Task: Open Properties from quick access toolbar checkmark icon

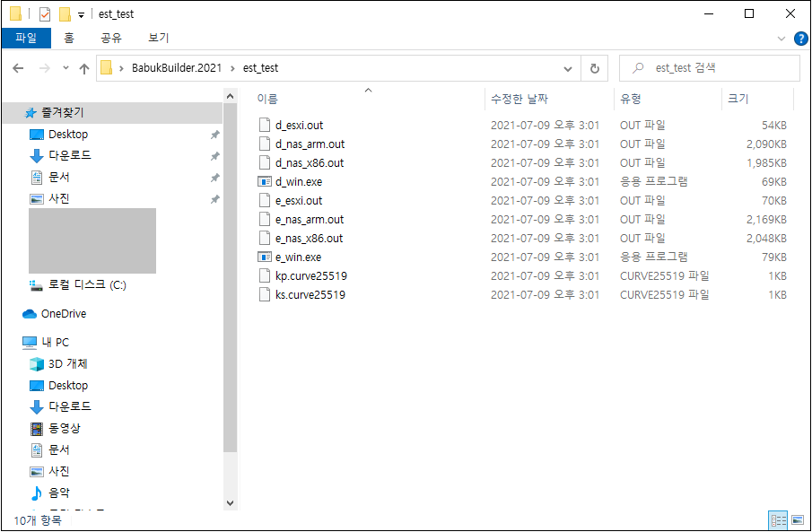Action: [45, 14]
